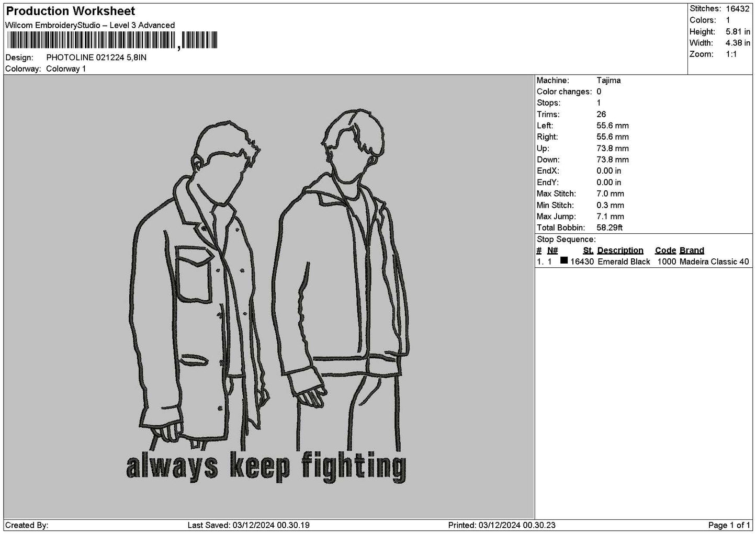Click the Machine value Tajima
Image resolution: width=756 pixels, height=534 pixels.
608,81
